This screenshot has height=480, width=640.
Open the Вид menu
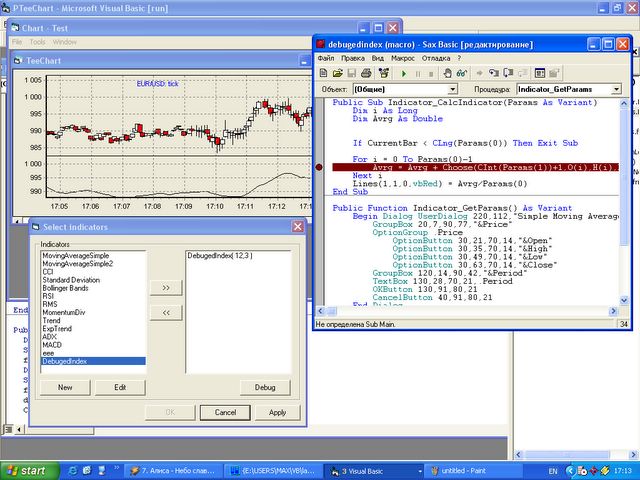(x=378, y=58)
